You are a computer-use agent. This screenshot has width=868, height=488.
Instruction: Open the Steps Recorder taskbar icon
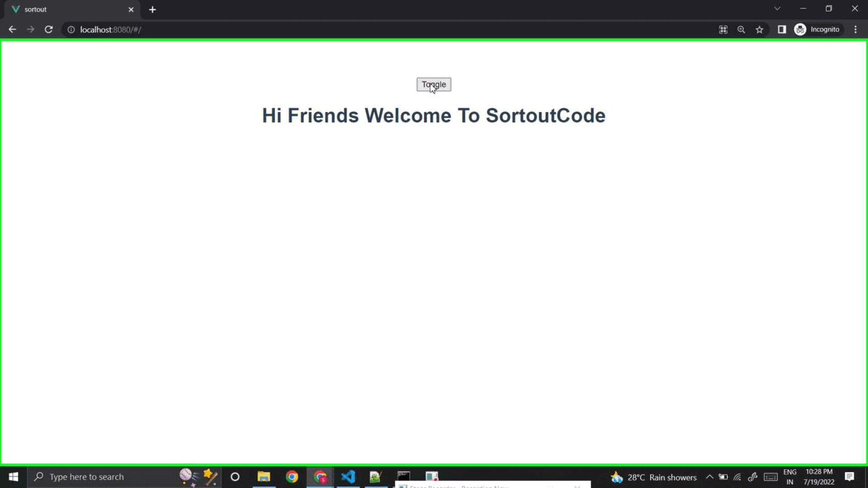432,477
